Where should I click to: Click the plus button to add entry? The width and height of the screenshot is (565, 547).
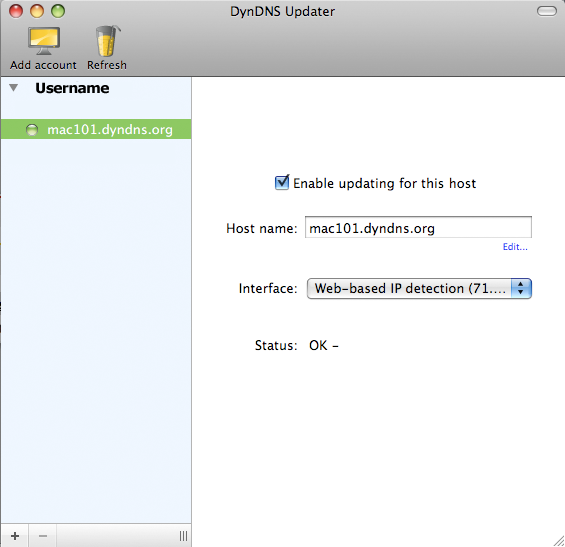(15, 536)
